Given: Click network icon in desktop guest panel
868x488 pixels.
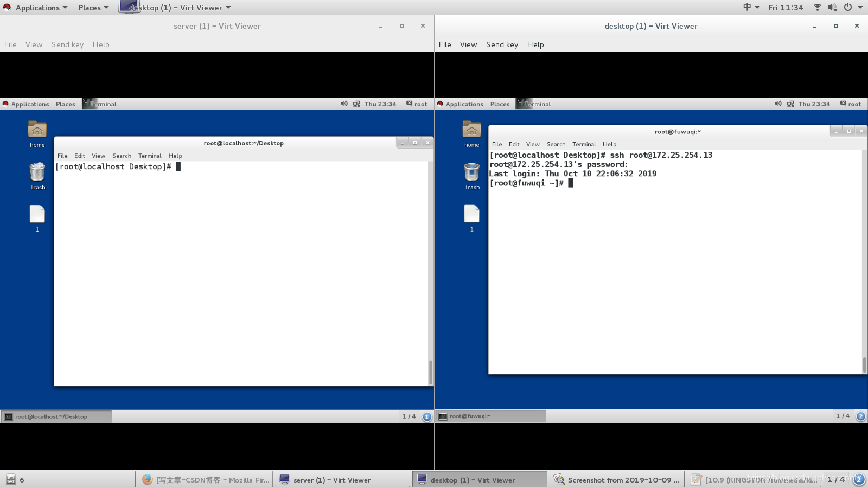Looking at the screenshot, I should [790, 104].
